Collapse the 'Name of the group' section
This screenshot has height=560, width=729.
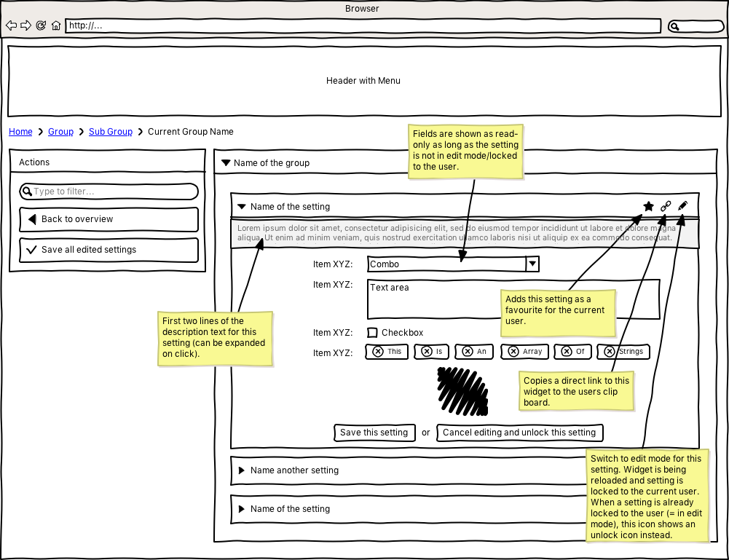click(226, 163)
